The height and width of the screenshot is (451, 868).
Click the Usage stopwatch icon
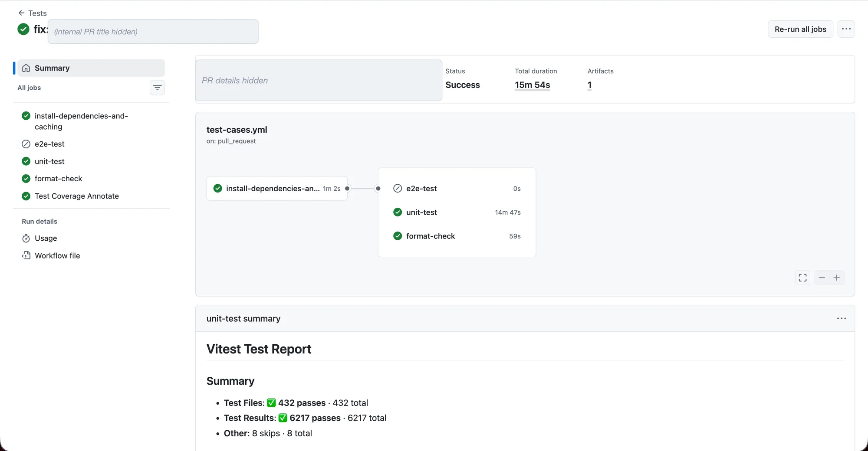click(x=26, y=238)
